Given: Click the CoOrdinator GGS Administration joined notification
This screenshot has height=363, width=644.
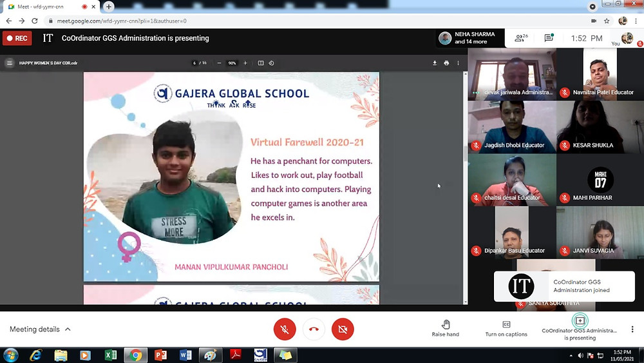Looking at the screenshot, I should click(x=564, y=286).
